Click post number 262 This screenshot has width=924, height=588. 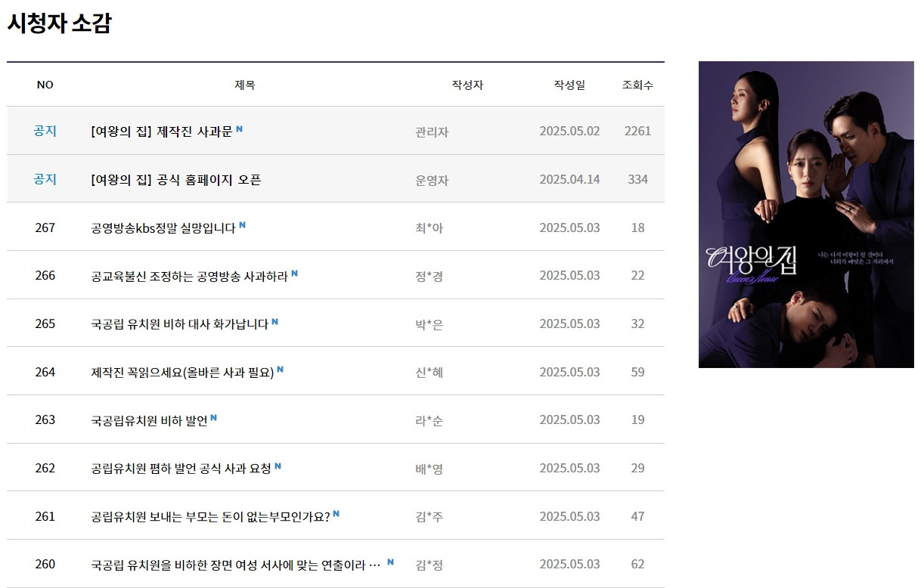pos(45,469)
